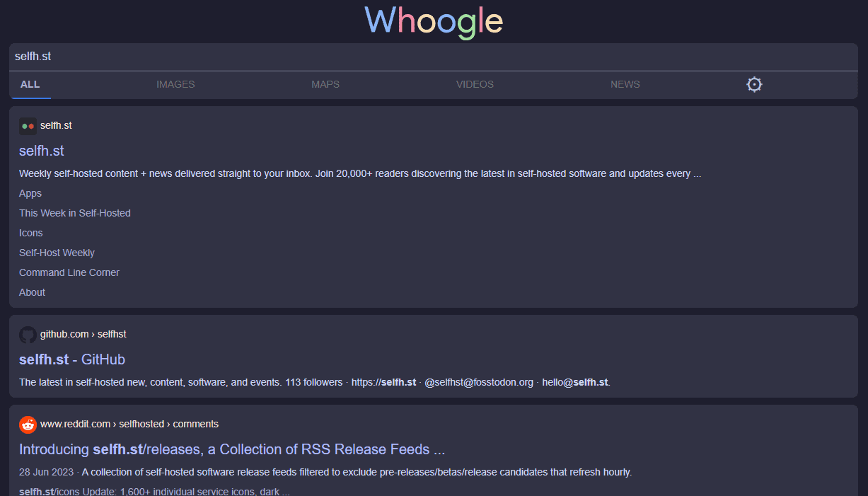The image size is (868, 496).
Task: Open the Apps sitelink
Action: click(30, 194)
